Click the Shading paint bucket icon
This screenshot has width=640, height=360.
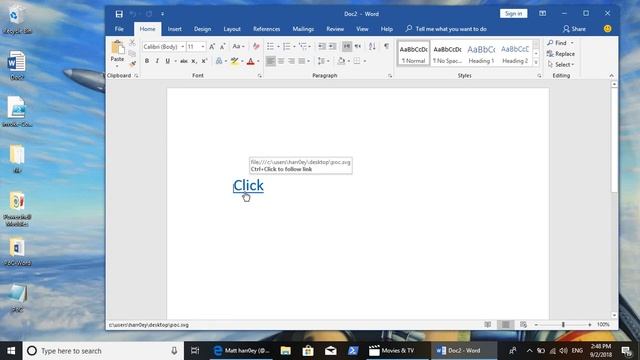(x=341, y=61)
